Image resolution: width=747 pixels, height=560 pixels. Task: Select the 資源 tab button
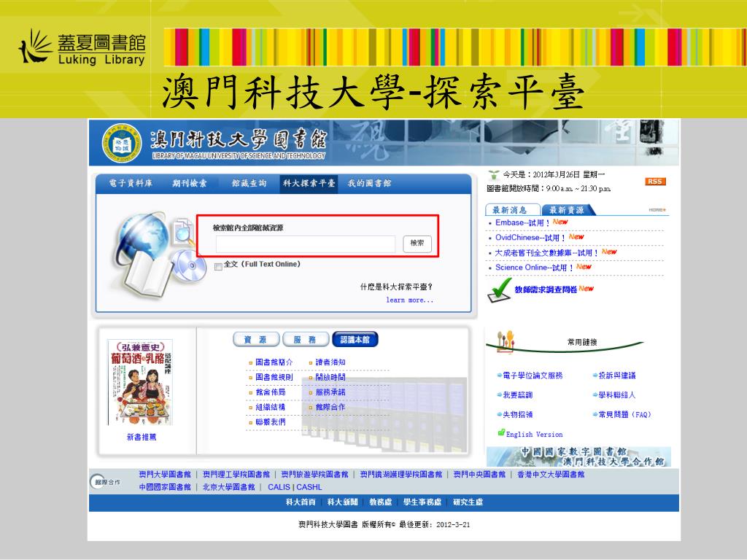pyautogui.click(x=256, y=340)
